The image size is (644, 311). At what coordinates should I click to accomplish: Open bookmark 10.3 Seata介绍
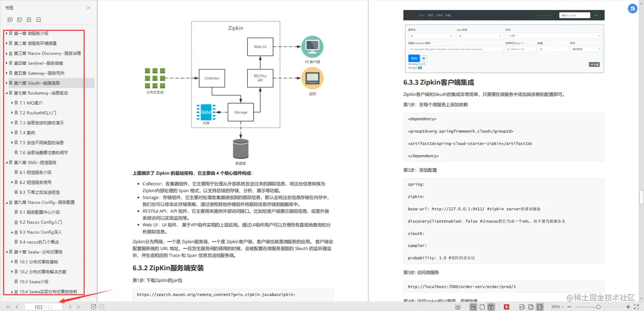34,282
